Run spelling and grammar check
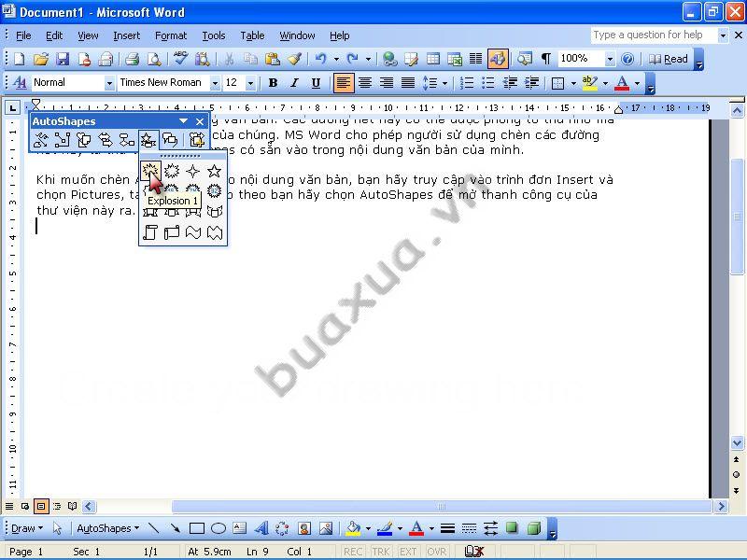 point(180,59)
